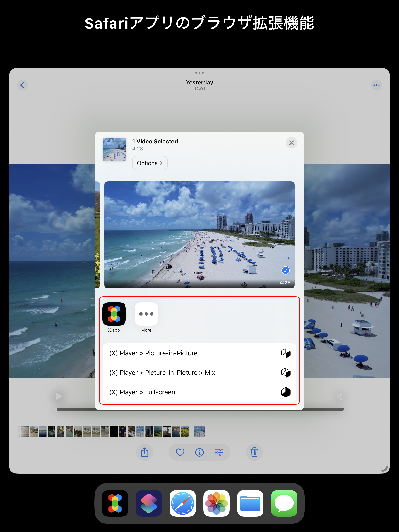Deselect the video checkmark in preview

click(286, 270)
